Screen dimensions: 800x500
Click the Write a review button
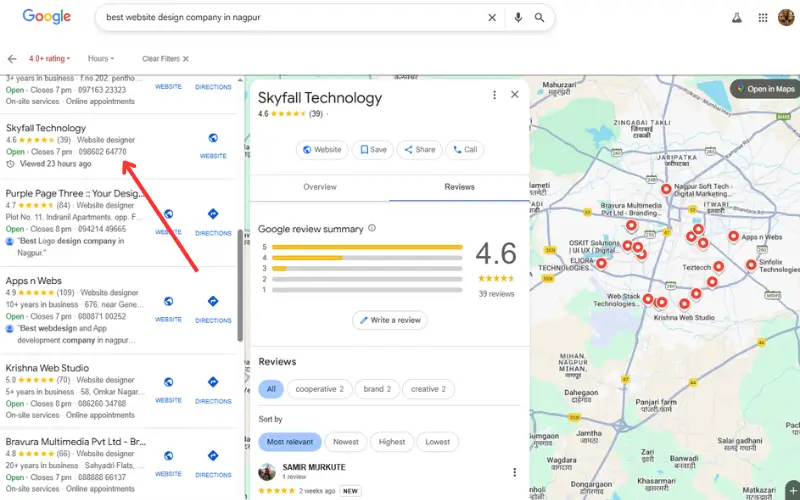coord(390,320)
